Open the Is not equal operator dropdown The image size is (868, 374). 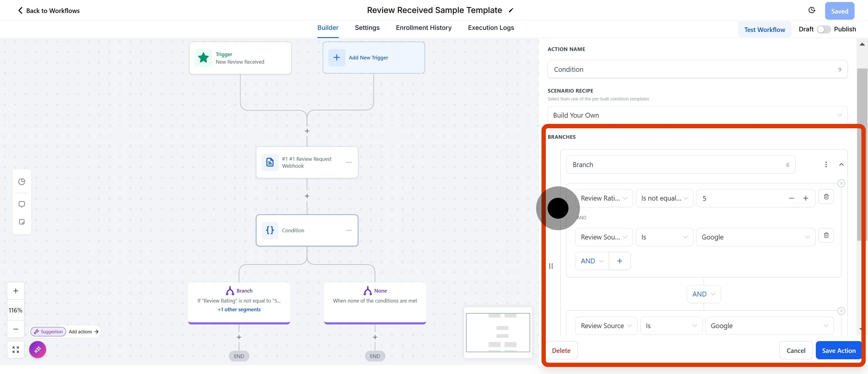click(x=664, y=198)
